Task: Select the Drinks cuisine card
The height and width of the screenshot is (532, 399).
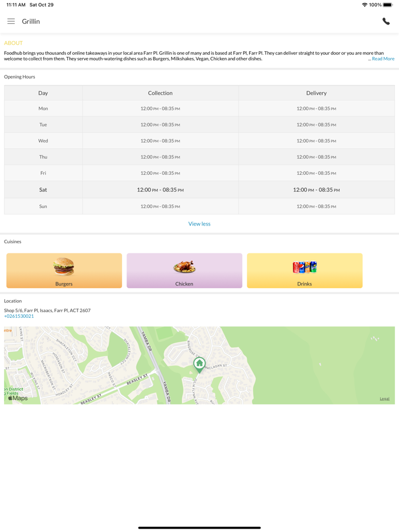Action: pyautogui.click(x=304, y=271)
